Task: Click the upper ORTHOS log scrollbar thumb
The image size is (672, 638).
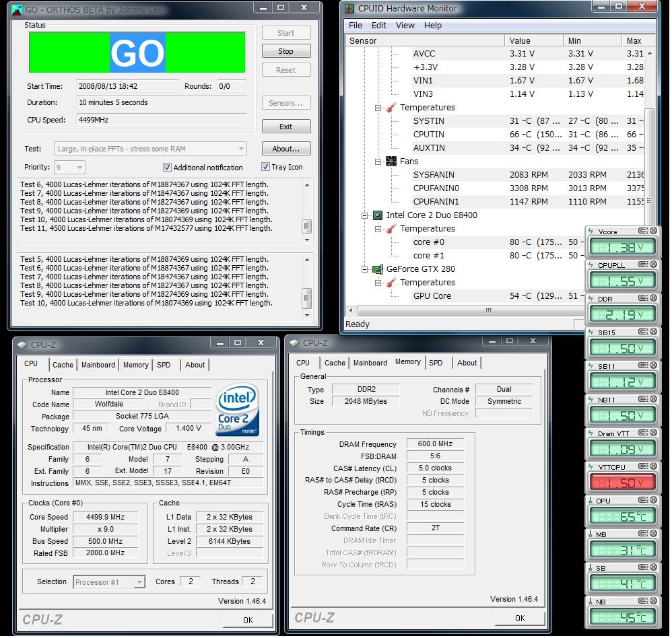Action: [x=307, y=226]
